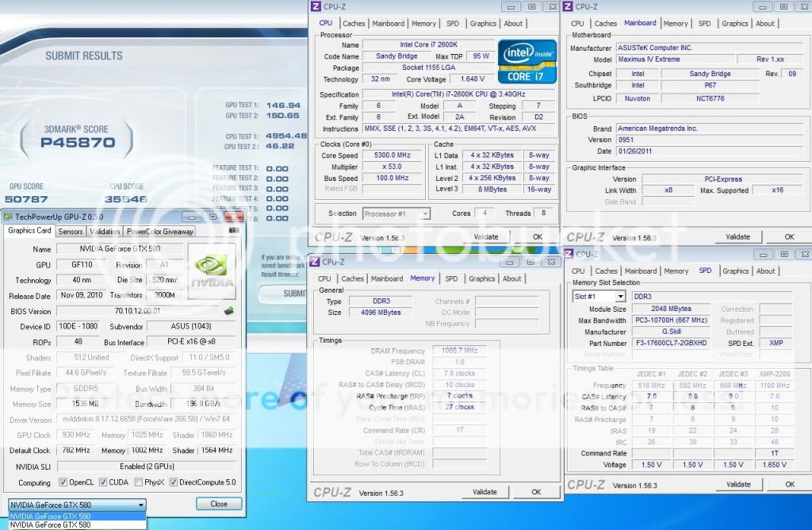Click the BIOS save chip icon in GPU-Z
Viewport: 812px width, 530px height.
click(229, 311)
